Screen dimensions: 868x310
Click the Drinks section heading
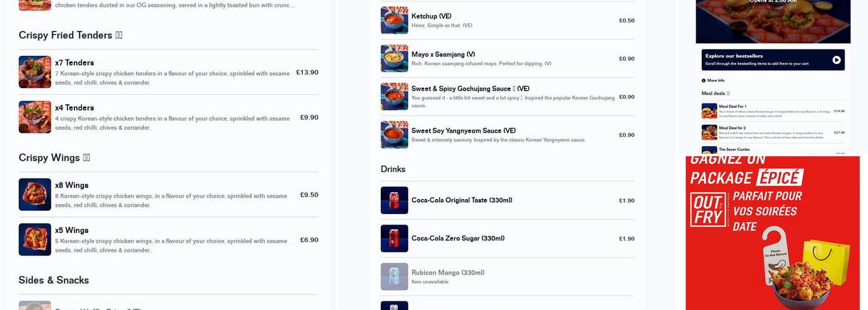click(393, 169)
